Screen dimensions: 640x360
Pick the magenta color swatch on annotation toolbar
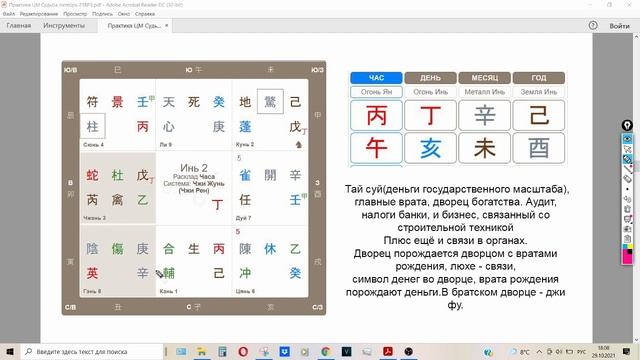coord(627,259)
